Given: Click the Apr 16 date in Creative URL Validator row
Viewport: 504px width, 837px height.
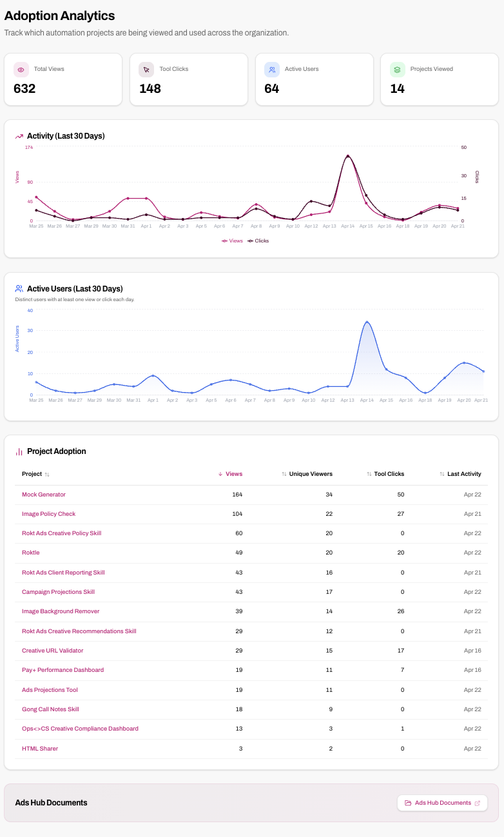Looking at the screenshot, I should point(472,651).
